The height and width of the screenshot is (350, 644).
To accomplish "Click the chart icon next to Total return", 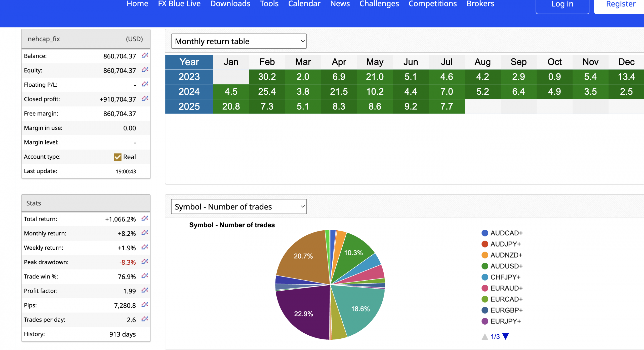I will pos(145,218).
